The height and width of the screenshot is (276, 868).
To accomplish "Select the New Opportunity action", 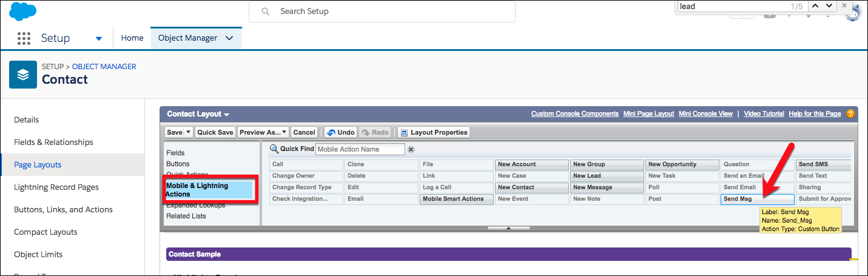I will [x=682, y=164].
